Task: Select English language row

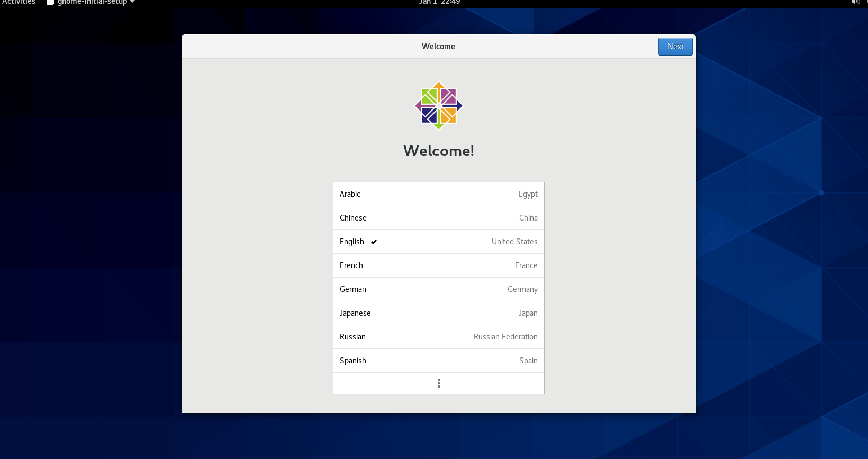Action: pyautogui.click(x=439, y=242)
